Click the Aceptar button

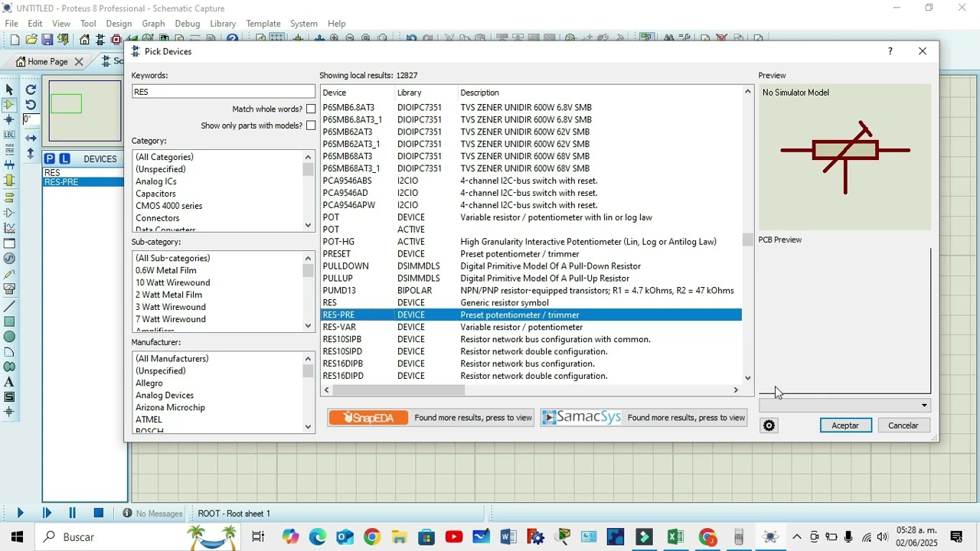[x=845, y=425]
